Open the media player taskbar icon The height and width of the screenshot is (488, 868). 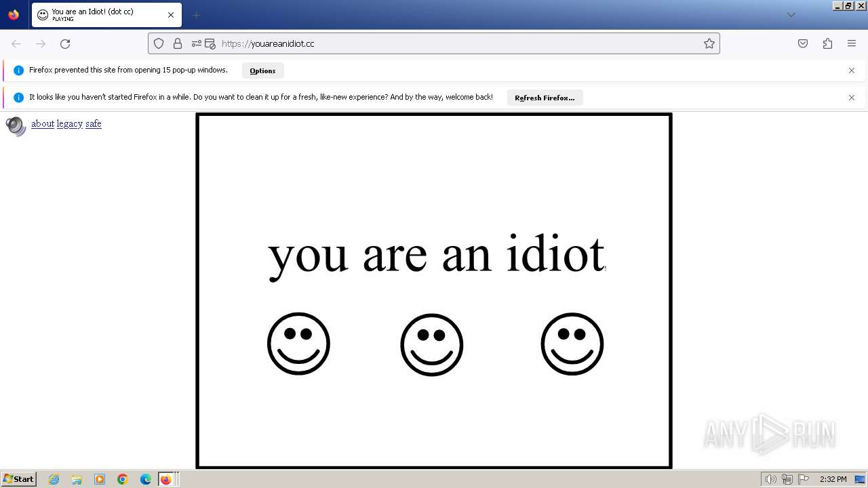point(100,479)
